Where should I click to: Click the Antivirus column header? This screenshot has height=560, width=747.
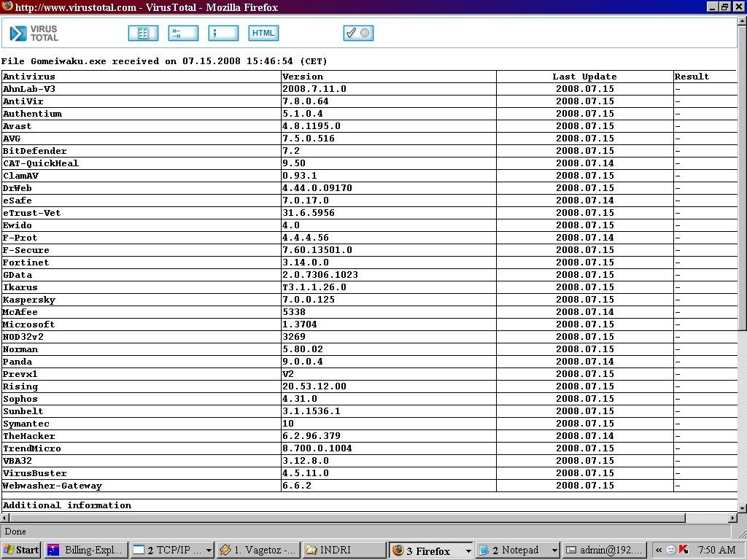pos(29,77)
